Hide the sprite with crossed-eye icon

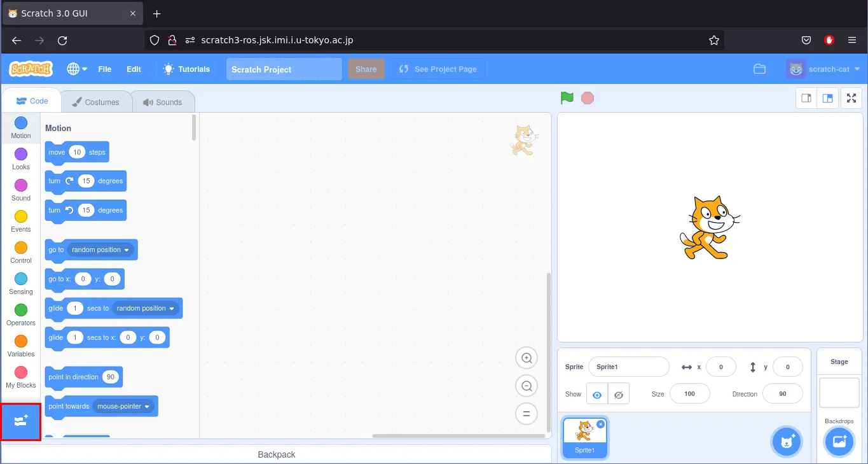[618, 395]
